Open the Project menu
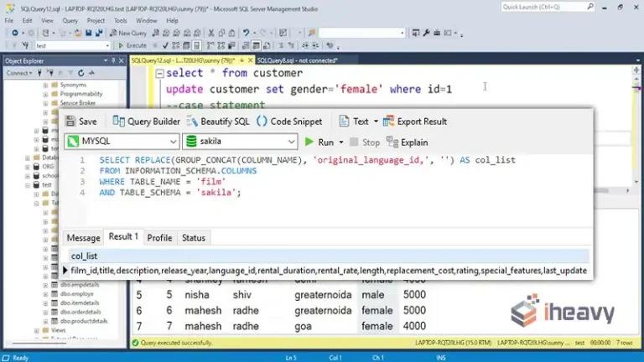Screen dimensions: 644x362 click(96, 20)
